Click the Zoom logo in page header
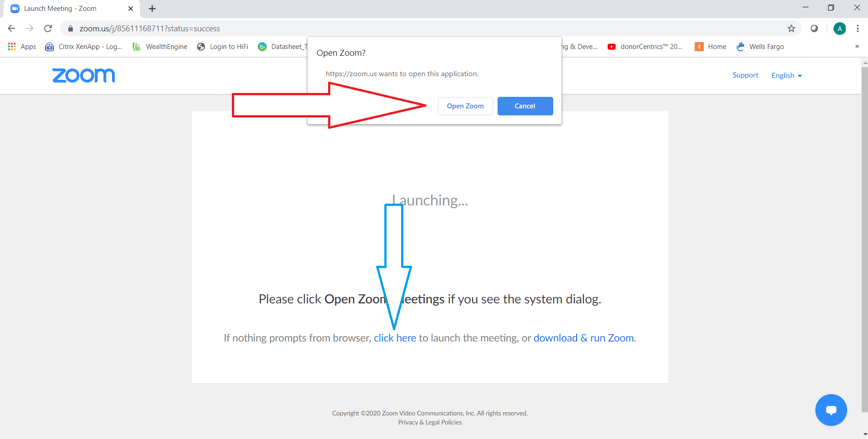The width and height of the screenshot is (868, 439). pos(83,75)
